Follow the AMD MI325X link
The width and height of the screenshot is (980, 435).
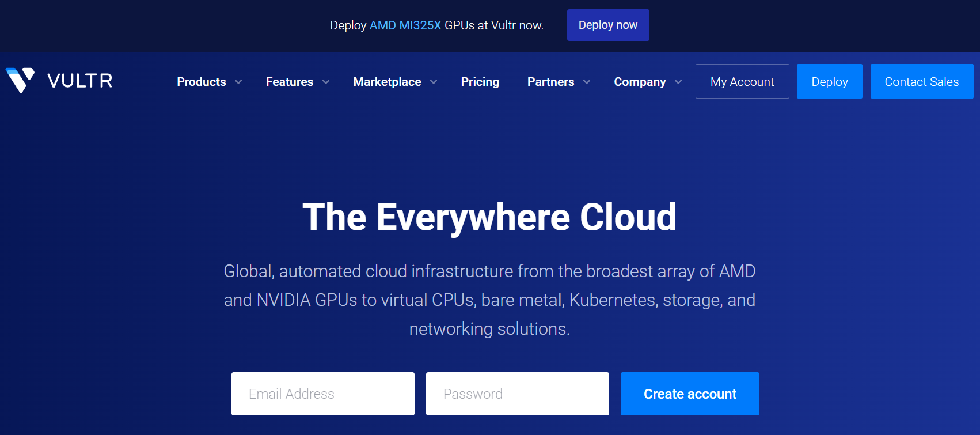(405, 25)
